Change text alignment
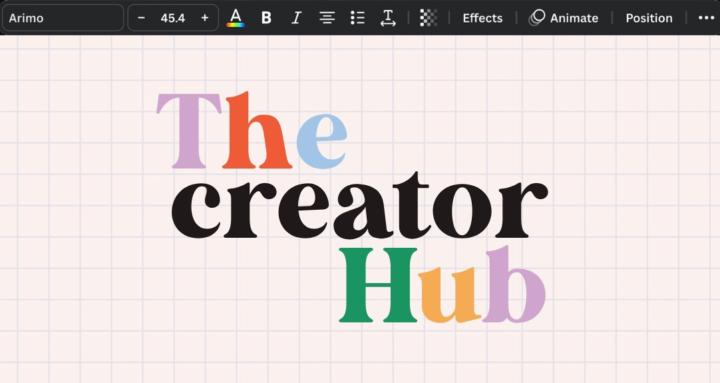The height and width of the screenshot is (383, 720). point(327,18)
